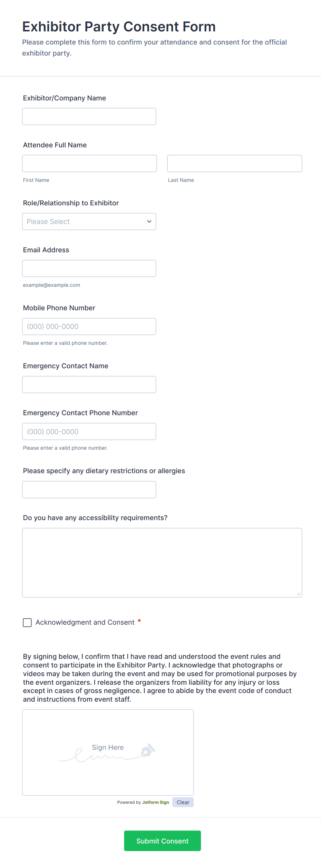Select the Email Address input box
321x868 pixels.
[x=89, y=269]
